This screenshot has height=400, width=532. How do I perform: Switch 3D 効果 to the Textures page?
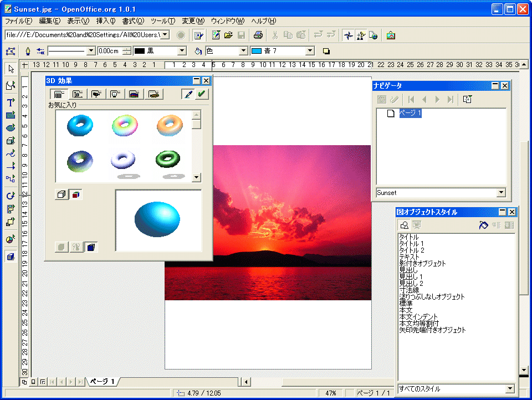click(x=134, y=94)
